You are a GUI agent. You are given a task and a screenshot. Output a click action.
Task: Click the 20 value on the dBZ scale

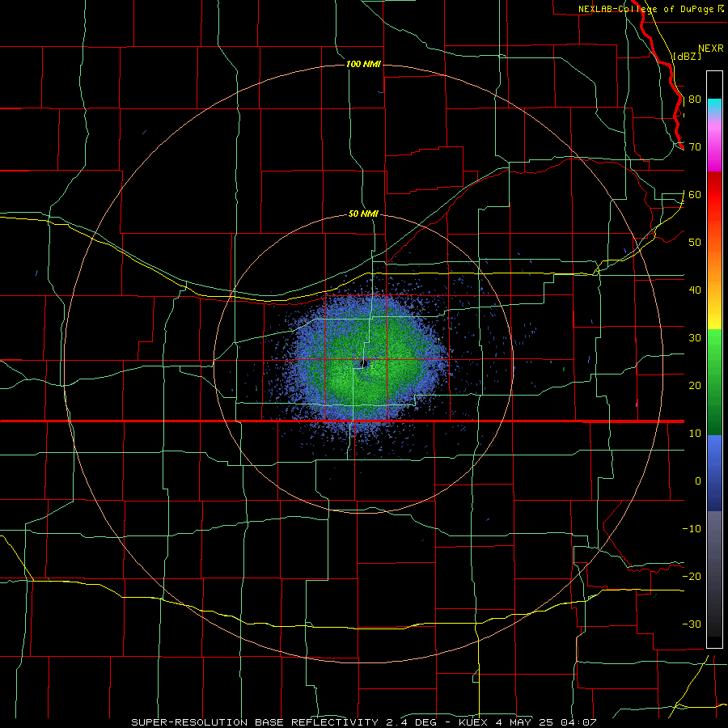(695, 386)
